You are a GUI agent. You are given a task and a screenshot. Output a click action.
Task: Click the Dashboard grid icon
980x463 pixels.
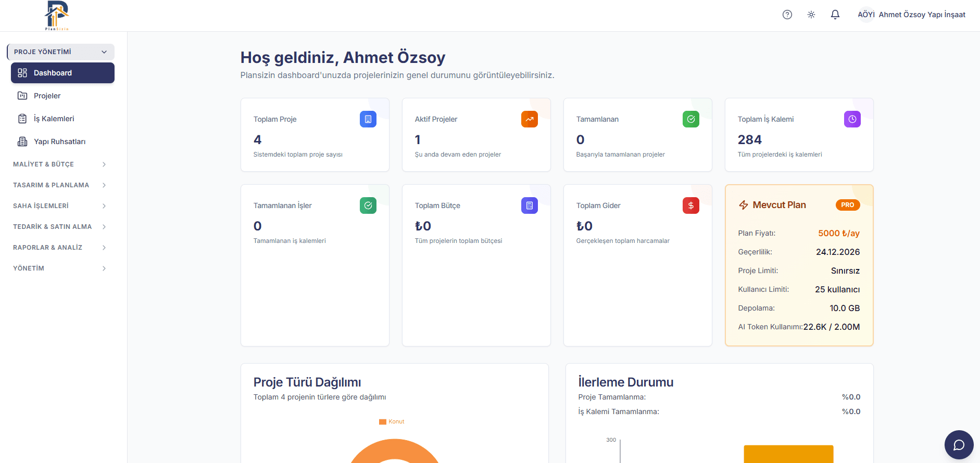22,73
